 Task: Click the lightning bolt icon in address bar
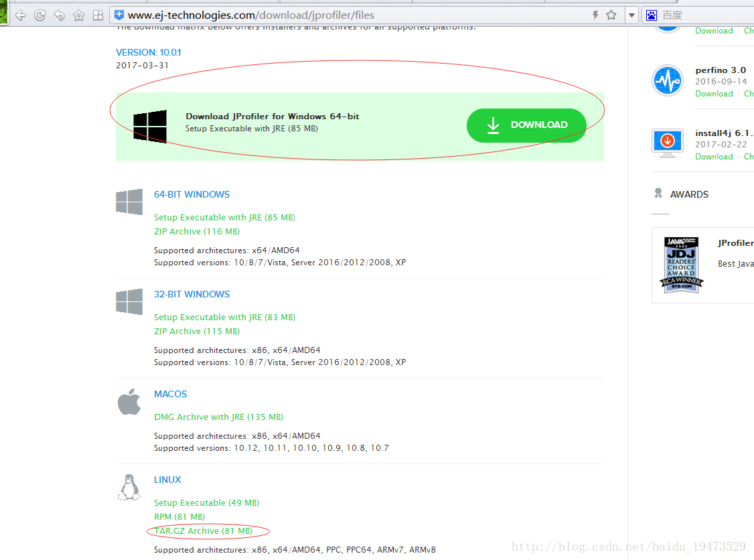(595, 15)
